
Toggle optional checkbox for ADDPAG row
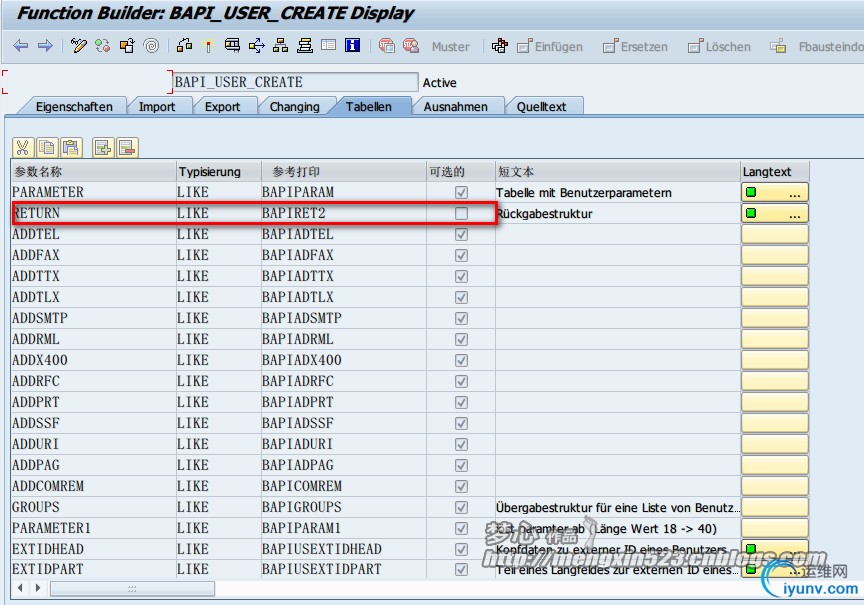[461, 466]
